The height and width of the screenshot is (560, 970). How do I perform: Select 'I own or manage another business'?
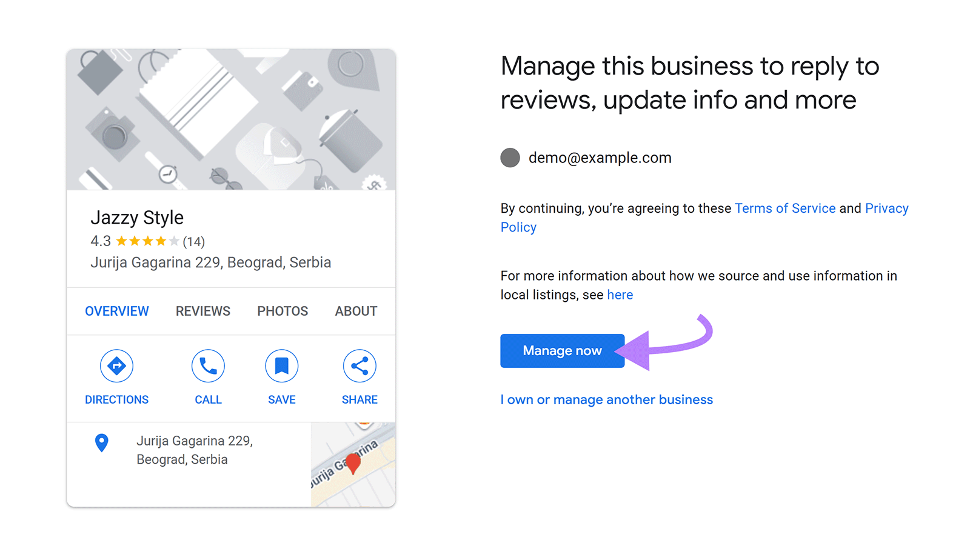[x=606, y=399]
